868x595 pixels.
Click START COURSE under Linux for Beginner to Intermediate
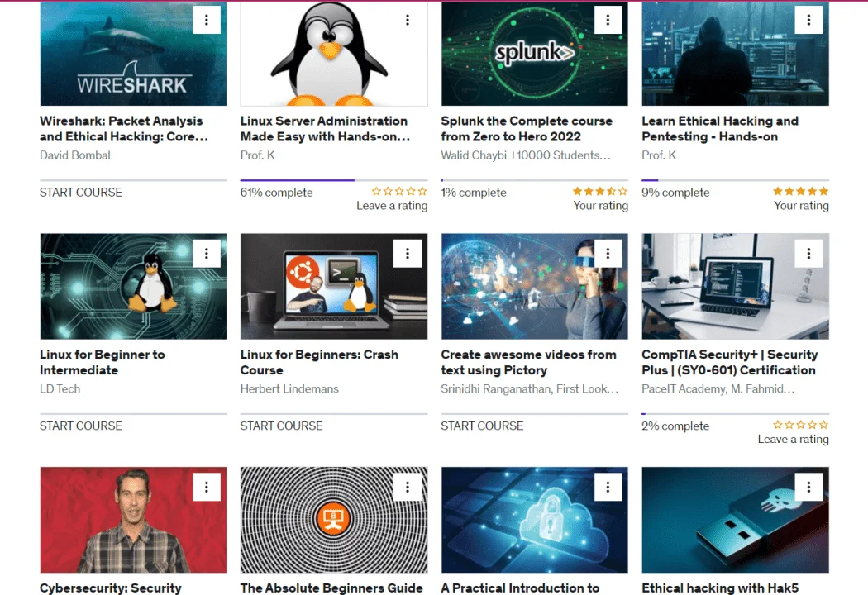(x=81, y=426)
